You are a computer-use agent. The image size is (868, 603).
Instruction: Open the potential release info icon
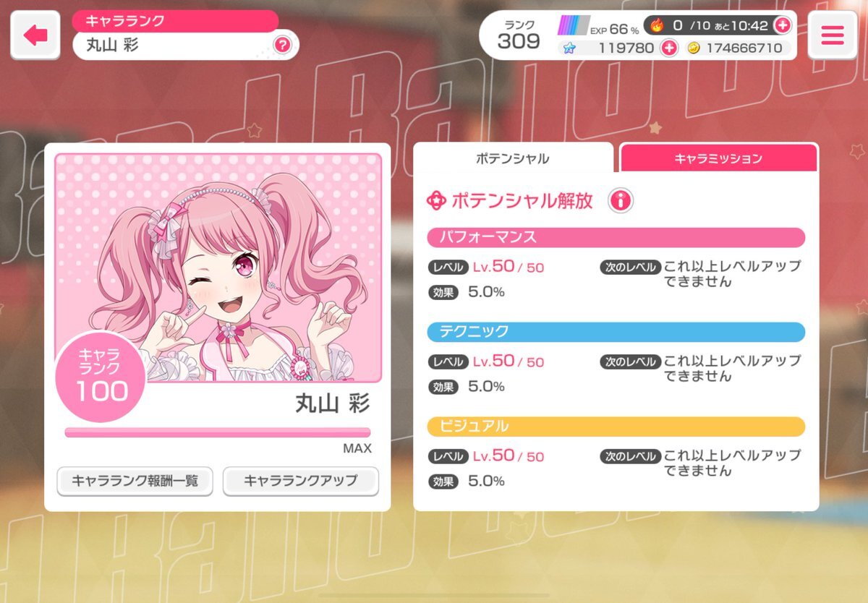[621, 200]
